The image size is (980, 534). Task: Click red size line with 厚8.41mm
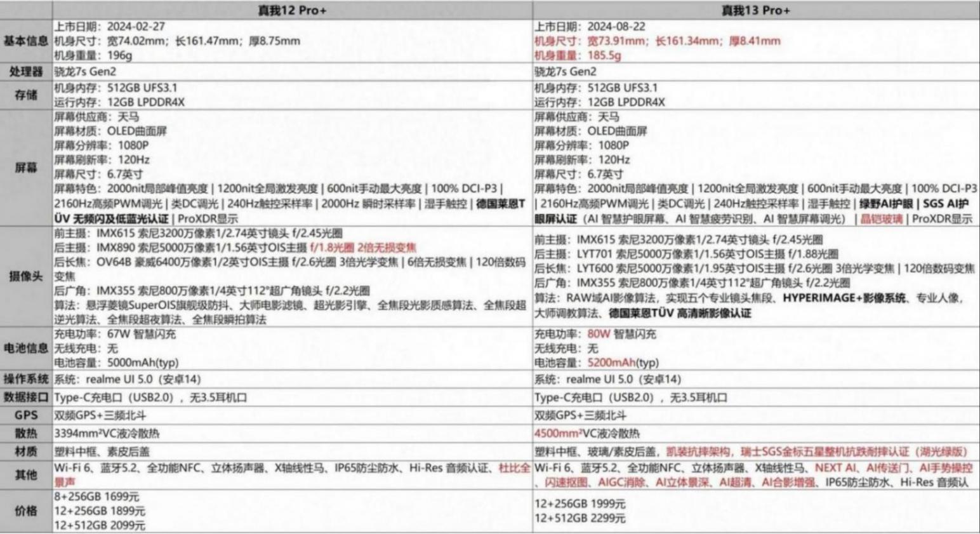click(658, 41)
